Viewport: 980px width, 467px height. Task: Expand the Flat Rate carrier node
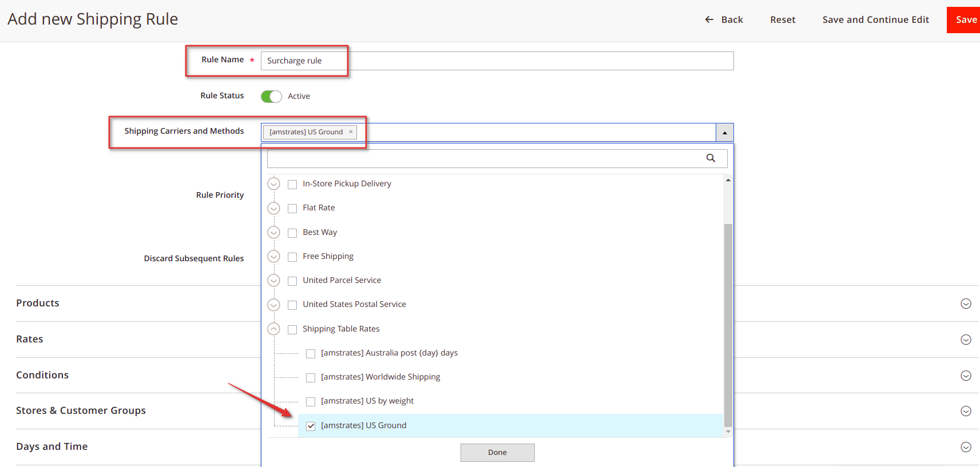click(273, 208)
